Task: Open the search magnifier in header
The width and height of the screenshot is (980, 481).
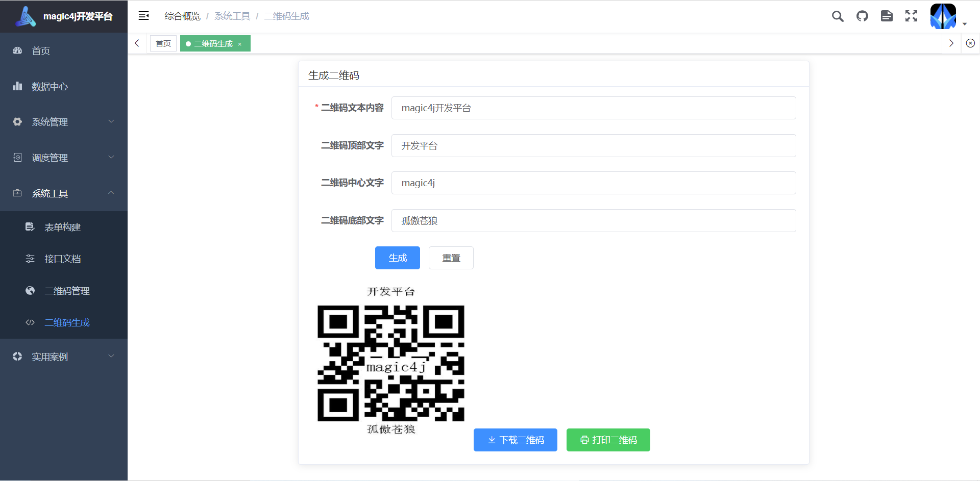Action: (838, 16)
